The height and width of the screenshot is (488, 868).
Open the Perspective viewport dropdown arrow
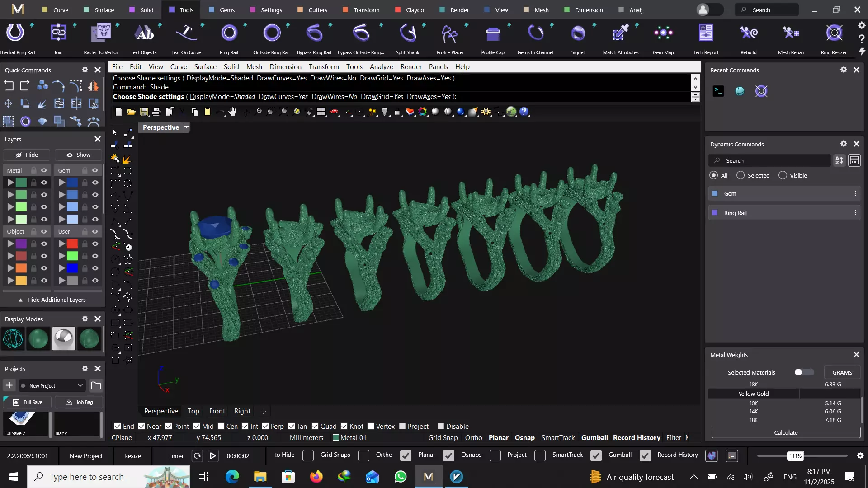(186, 127)
